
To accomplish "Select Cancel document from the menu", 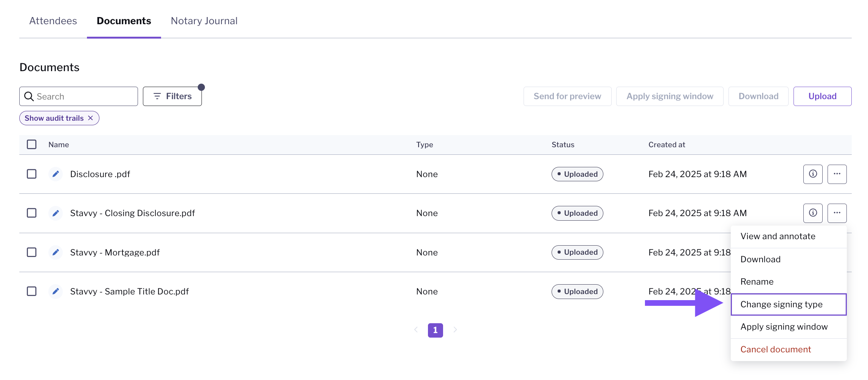I will [789, 350].
